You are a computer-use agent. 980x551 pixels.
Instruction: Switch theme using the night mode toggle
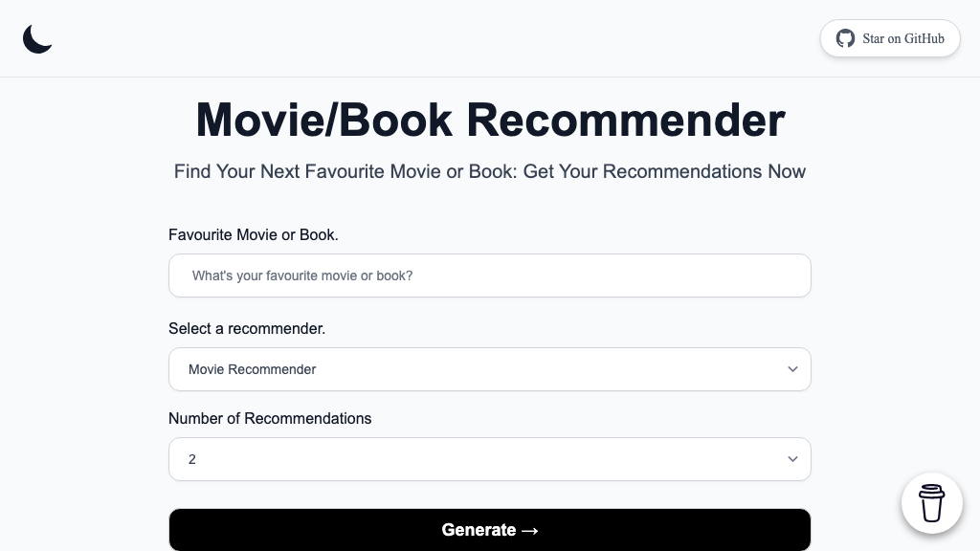[36, 38]
